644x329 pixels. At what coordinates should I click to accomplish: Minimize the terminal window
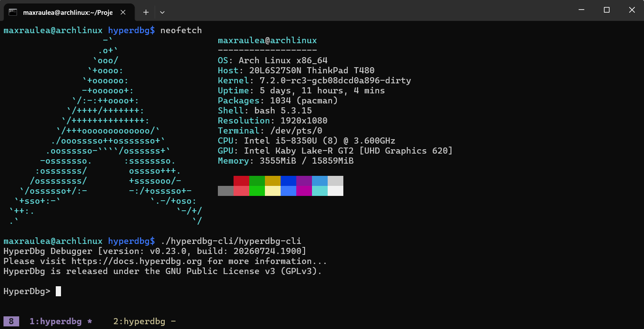[580, 10]
